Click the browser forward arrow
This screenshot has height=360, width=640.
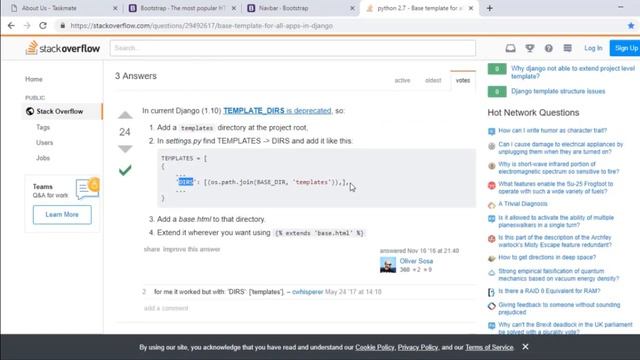27,26
